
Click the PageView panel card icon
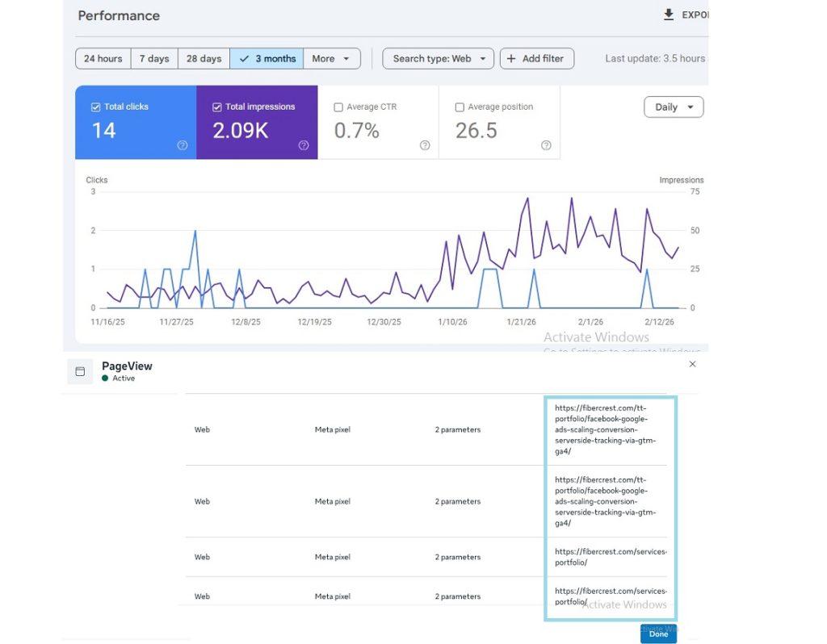(x=79, y=371)
